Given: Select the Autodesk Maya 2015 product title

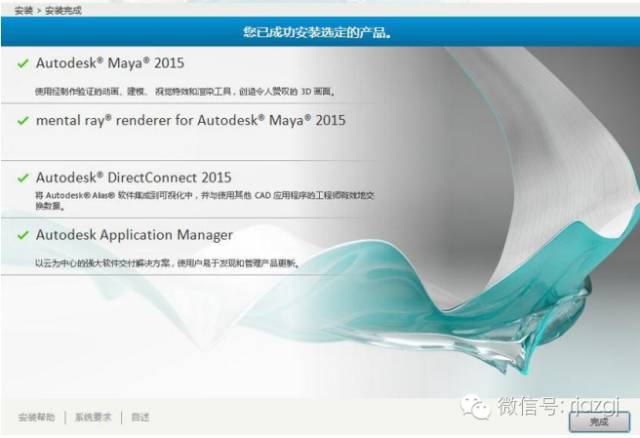Looking at the screenshot, I should tap(110, 63).
